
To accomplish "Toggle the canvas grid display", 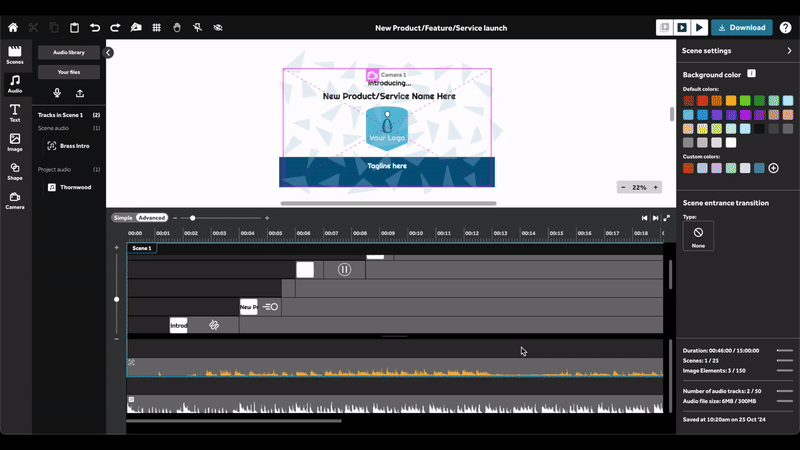I will (156, 27).
